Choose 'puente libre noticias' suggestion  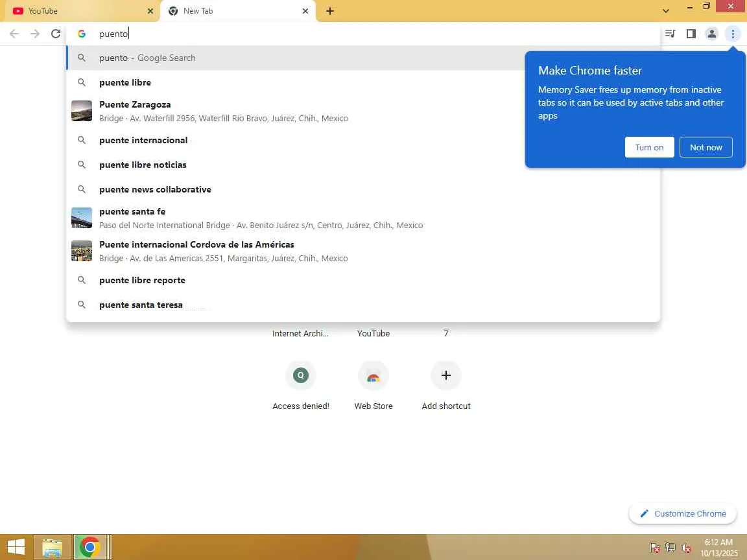click(x=363, y=165)
